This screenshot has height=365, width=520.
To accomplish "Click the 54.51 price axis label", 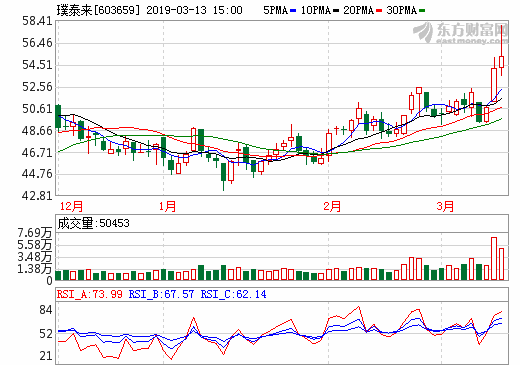I will pos(37,65).
